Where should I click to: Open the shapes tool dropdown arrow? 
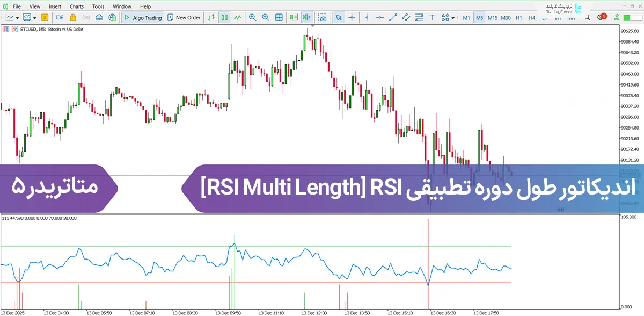click(x=452, y=17)
